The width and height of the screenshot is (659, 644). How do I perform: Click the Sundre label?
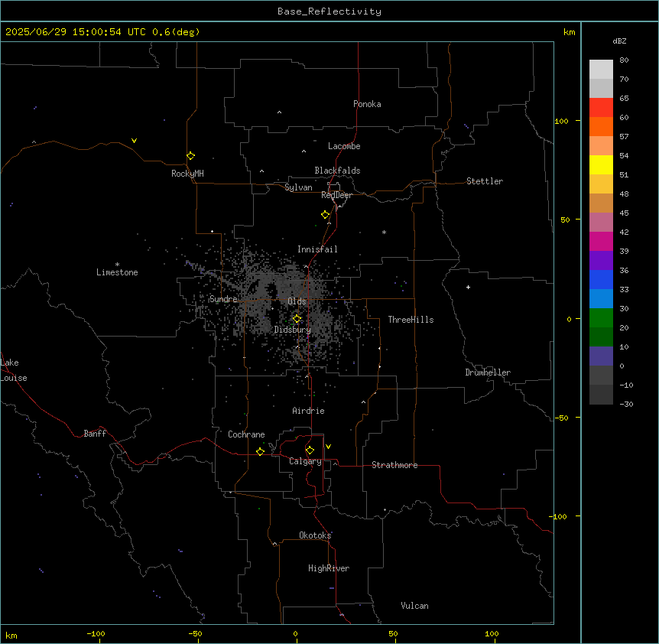[x=223, y=299]
